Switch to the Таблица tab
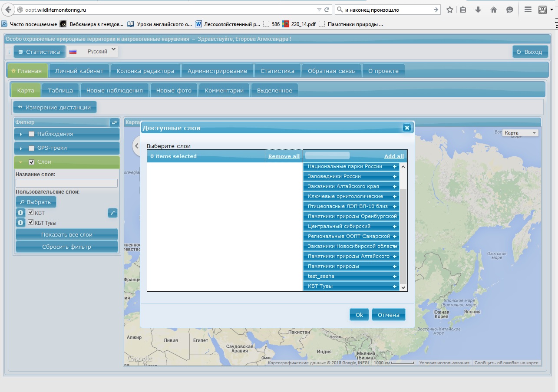 click(60, 90)
